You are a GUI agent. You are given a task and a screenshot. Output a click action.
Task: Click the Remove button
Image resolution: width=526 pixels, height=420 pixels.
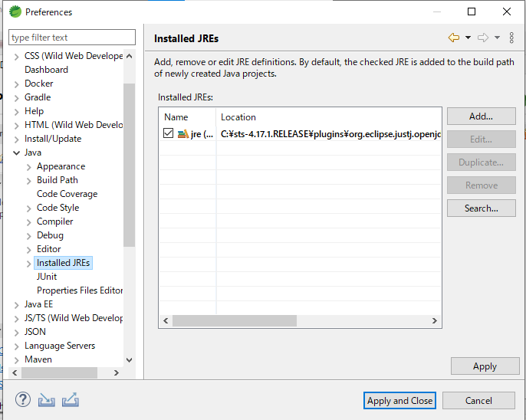[x=481, y=185]
